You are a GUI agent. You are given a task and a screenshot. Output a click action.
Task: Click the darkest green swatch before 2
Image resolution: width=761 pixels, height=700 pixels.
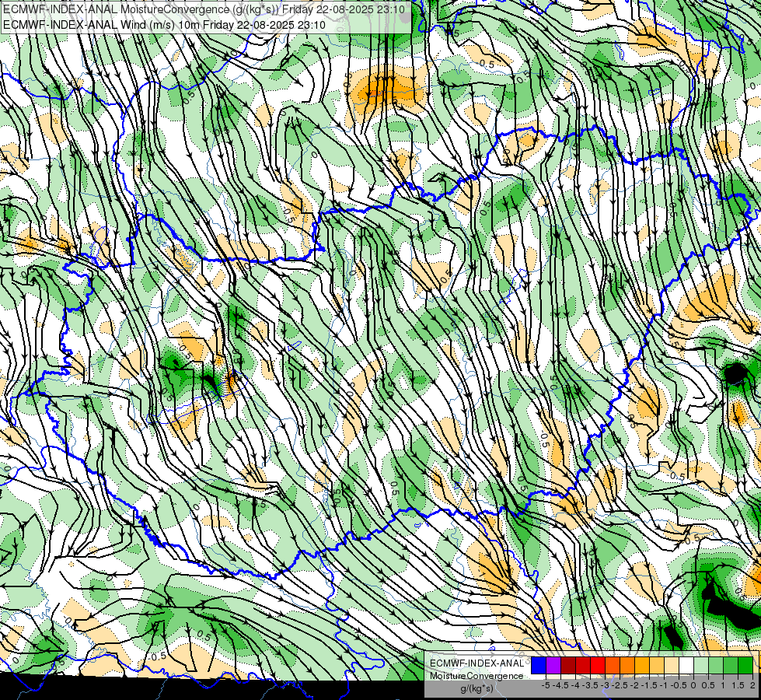[745, 666]
